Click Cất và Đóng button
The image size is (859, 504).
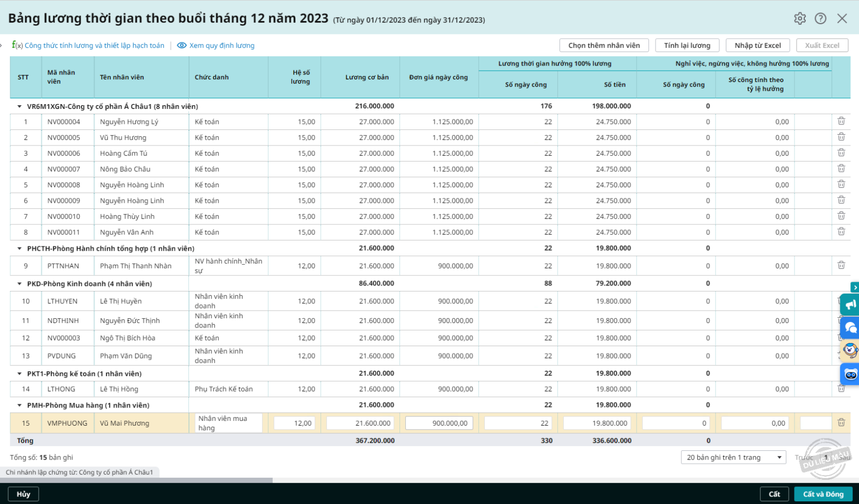point(823,494)
